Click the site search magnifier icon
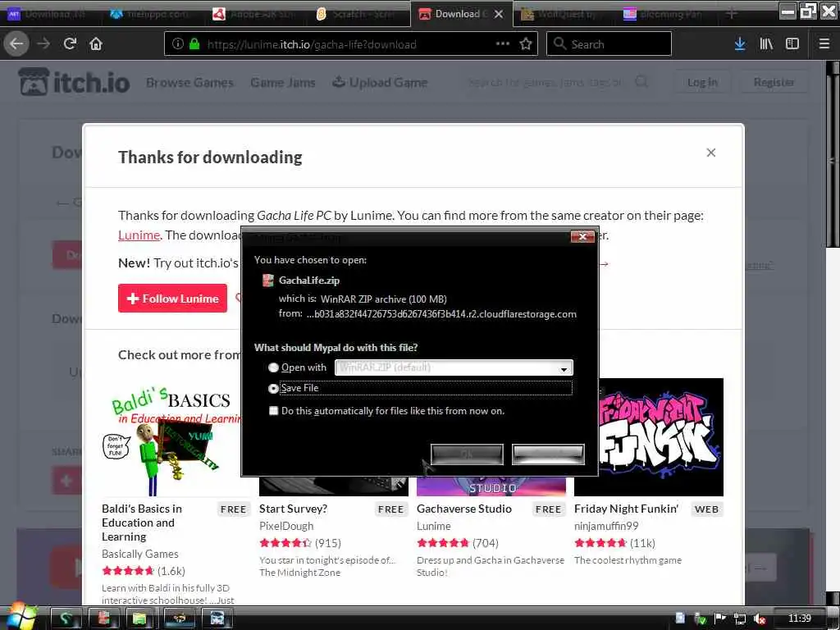Viewport: 840px width, 630px height. [x=641, y=82]
